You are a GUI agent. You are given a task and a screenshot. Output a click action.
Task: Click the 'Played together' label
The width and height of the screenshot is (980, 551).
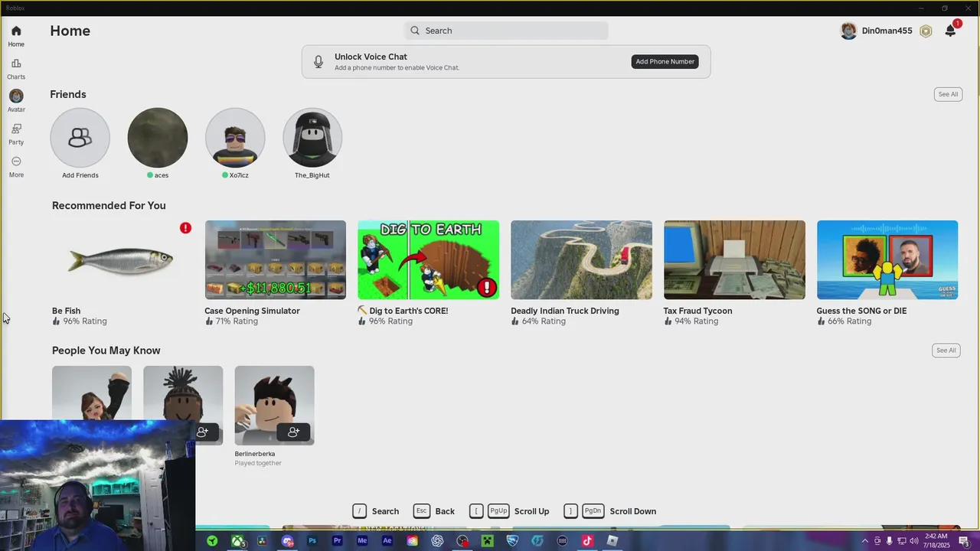pos(258,463)
